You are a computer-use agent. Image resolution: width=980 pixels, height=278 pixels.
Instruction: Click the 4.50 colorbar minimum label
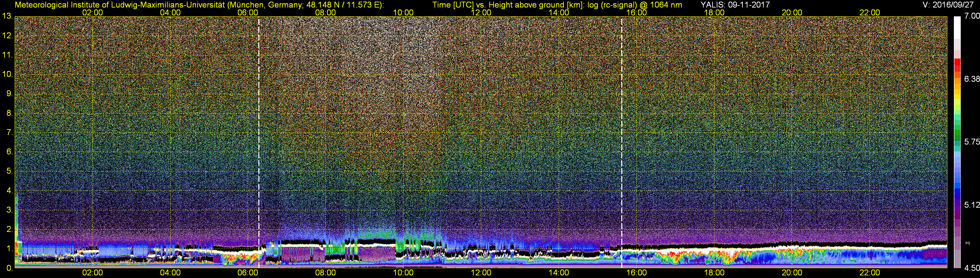coord(972,268)
